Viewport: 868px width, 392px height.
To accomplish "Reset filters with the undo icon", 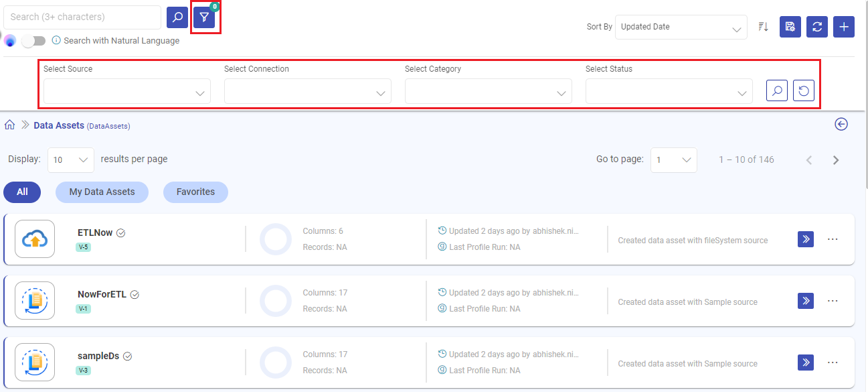I will (803, 90).
